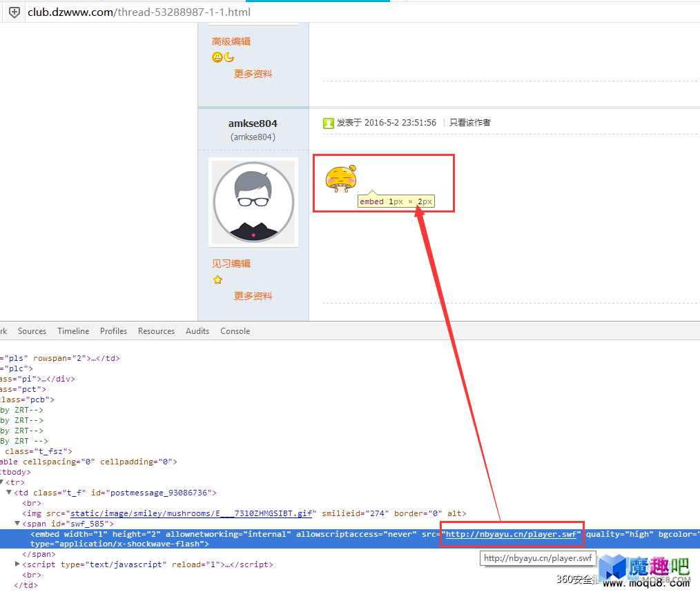Click the crescent moon badge icon

coord(229,57)
